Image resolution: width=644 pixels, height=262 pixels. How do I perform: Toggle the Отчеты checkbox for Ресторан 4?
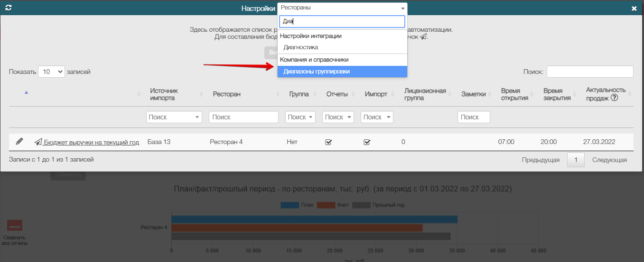pyautogui.click(x=328, y=142)
